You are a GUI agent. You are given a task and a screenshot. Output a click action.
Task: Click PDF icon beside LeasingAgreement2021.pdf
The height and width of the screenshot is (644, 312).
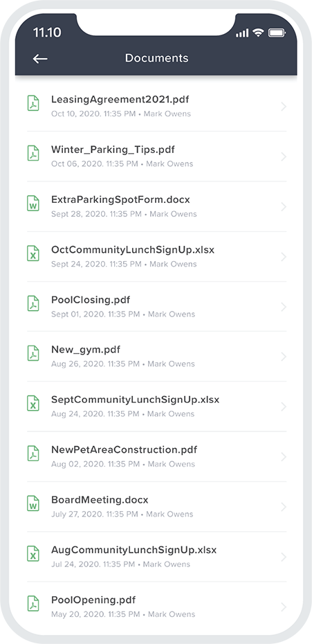(33, 103)
